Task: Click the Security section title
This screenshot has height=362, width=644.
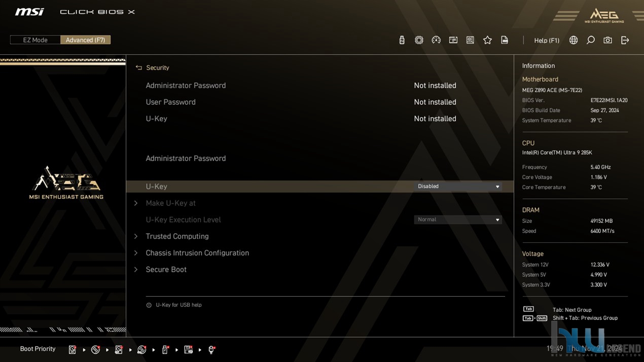Action: coord(158,68)
